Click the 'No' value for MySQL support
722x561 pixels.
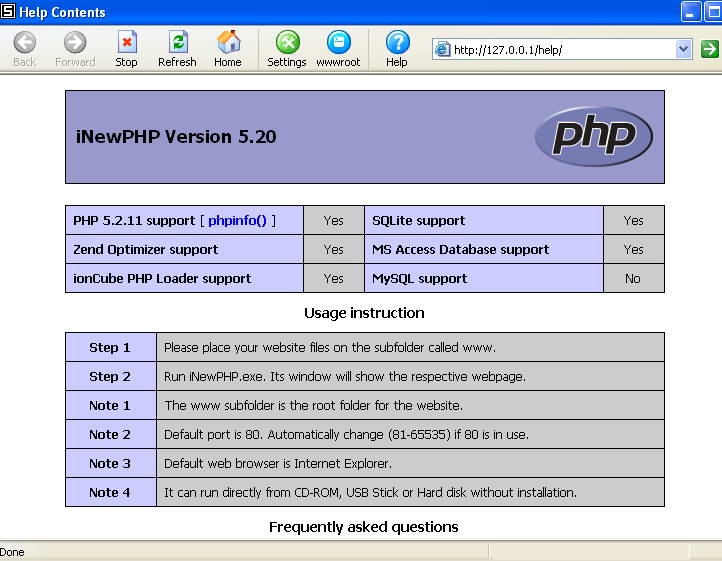tap(633, 279)
